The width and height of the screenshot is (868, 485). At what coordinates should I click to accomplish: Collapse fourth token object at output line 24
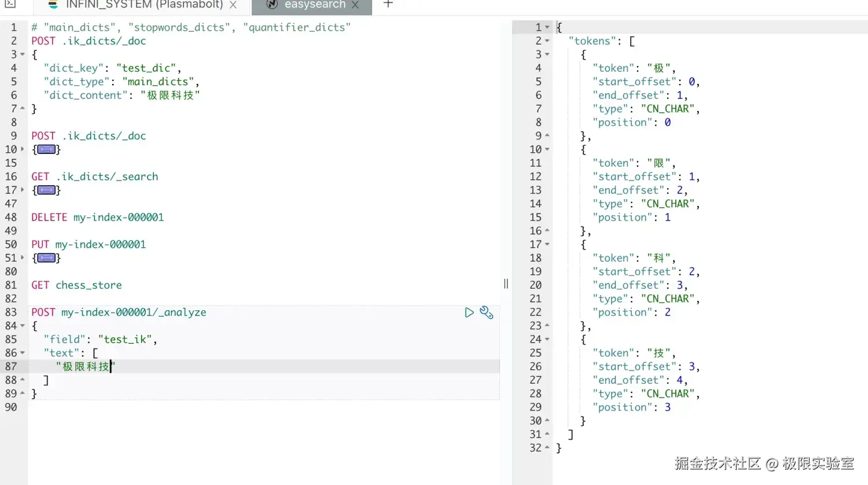click(x=547, y=339)
